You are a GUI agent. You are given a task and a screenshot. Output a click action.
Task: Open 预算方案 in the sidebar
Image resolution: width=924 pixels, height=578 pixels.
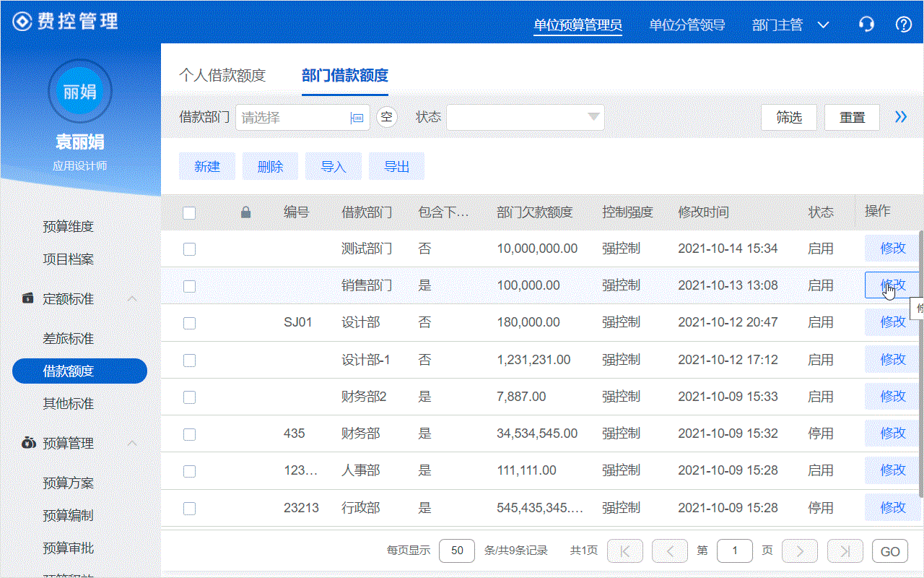pyautogui.click(x=69, y=483)
